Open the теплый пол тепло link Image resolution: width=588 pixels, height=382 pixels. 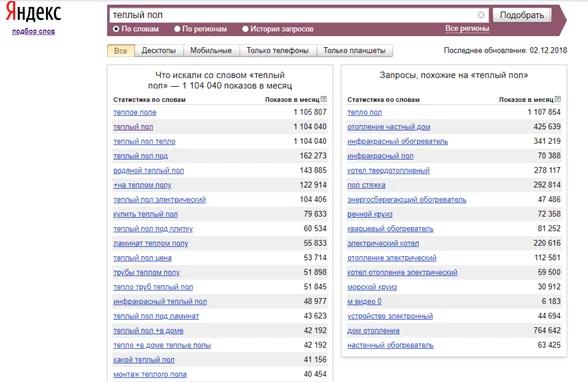[144, 141]
